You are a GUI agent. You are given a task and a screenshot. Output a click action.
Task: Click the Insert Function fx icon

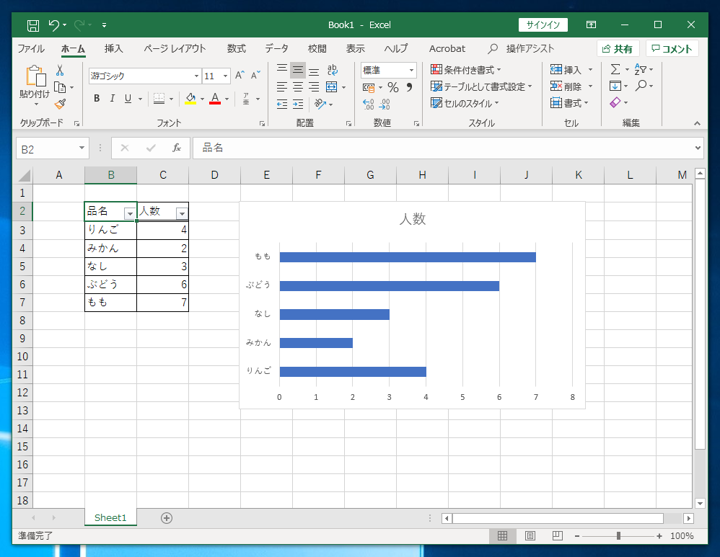pyautogui.click(x=177, y=148)
